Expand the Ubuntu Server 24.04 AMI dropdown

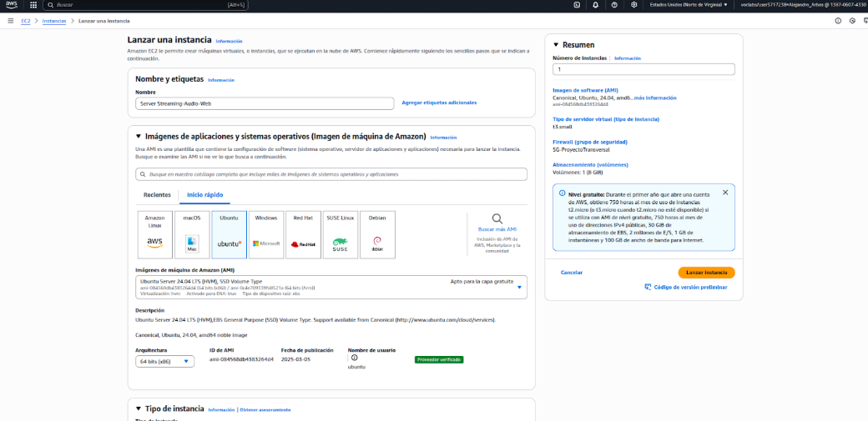[x=518, y=287]
